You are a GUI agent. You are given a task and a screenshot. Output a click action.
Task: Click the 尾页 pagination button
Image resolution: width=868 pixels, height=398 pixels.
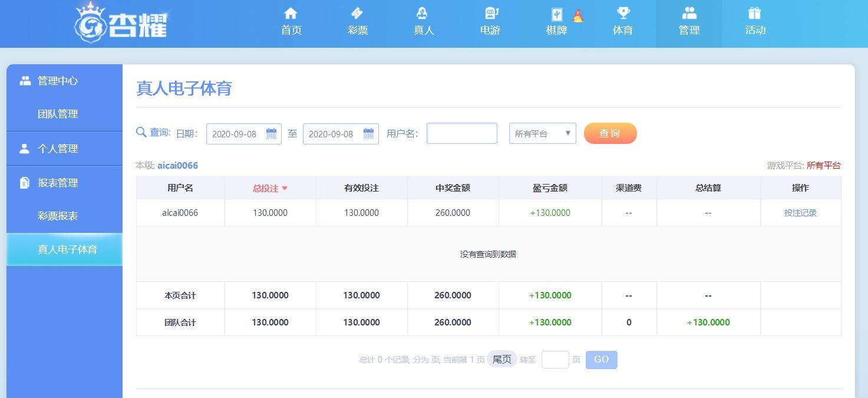pyautogui.click(x=501, y=359)
